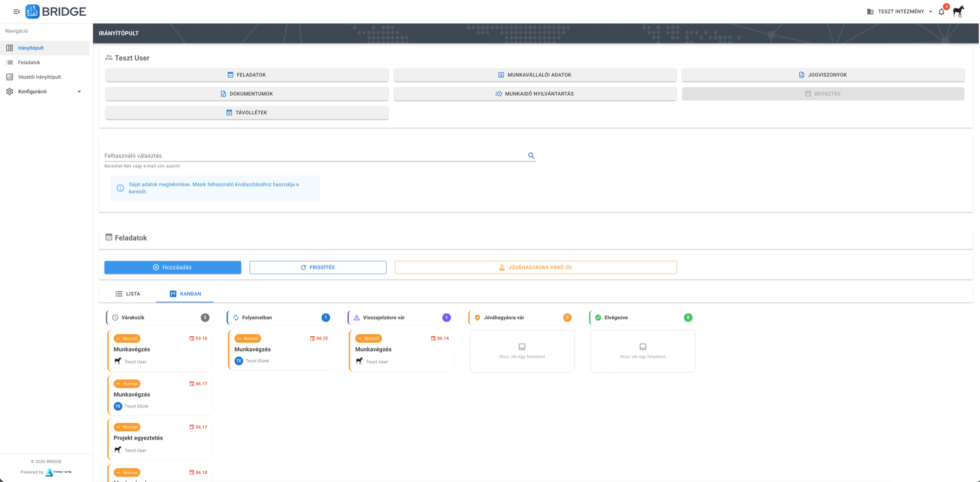This screenshot has width=980, height=482.
Task: Click the Feladatok list icon in sidebar
Action: tap(9, 63)
